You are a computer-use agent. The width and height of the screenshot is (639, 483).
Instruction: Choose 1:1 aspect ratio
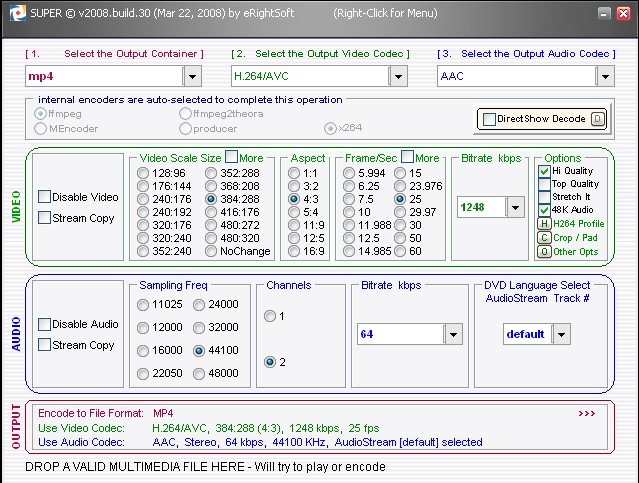point(294,173)
